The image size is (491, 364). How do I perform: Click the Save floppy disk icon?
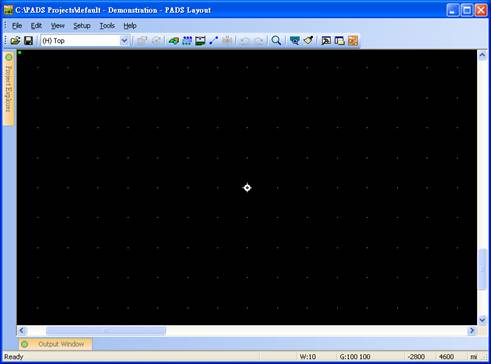pyautogui.click(x=28, y=41)
